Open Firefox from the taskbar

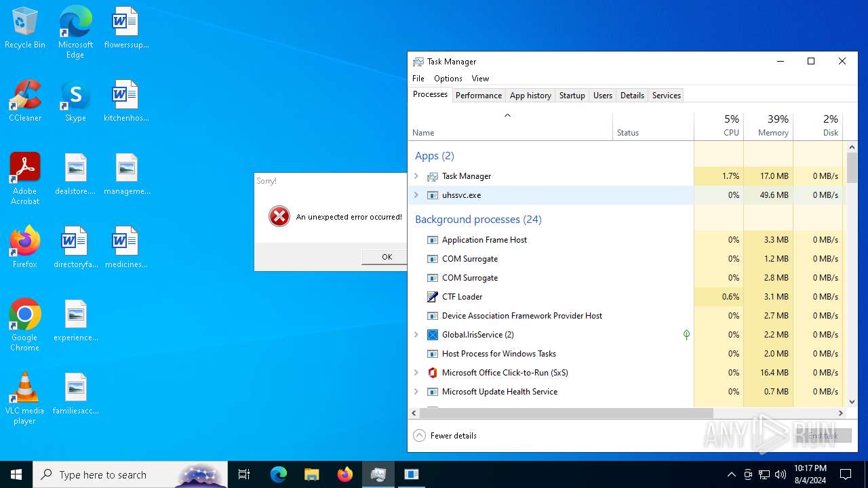[x=344, y=474]
